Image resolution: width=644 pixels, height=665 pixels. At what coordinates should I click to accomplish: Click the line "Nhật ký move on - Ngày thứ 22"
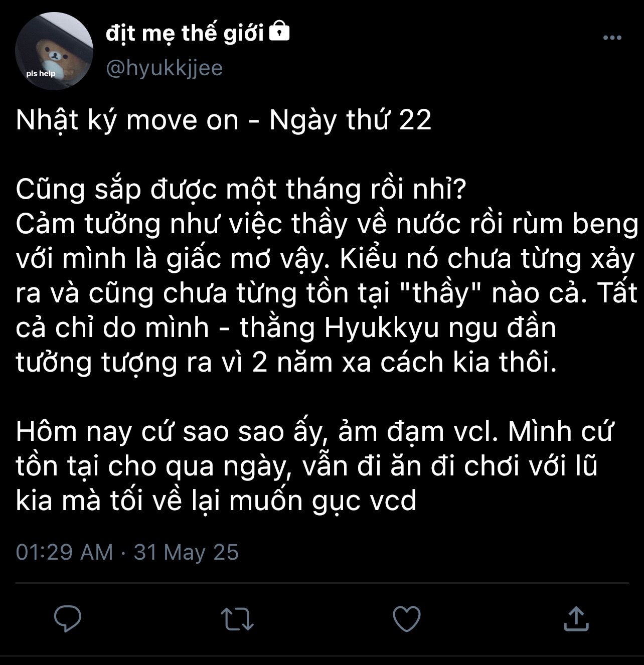223,120
